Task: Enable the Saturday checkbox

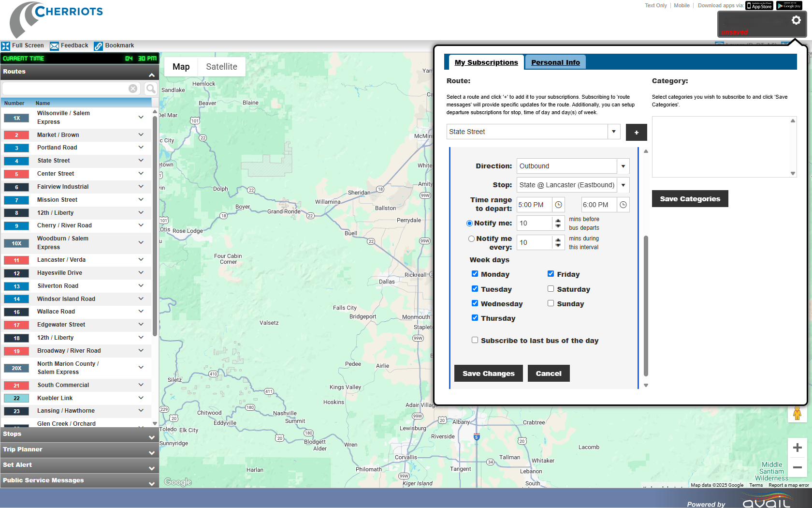Action: pyautogui.click(x=551, y=289)
